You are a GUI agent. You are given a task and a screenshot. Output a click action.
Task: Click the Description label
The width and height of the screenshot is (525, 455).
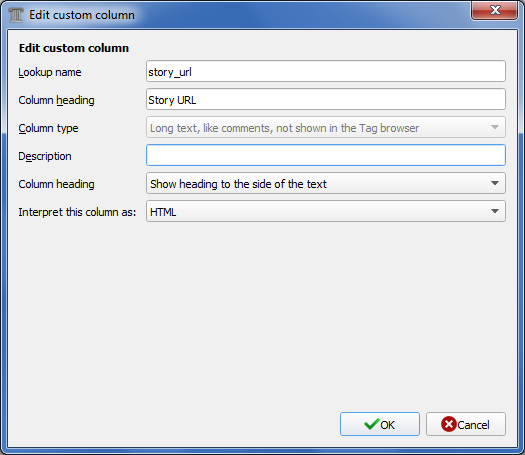click(x=45, y=156)
